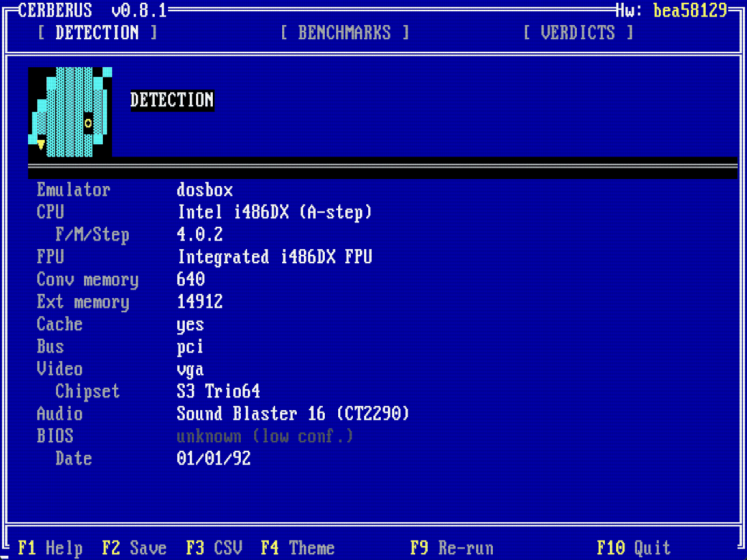Select the unknown (low conf.) BIOS value
This screenshot has width=747, height=560.
pos(265,435)
